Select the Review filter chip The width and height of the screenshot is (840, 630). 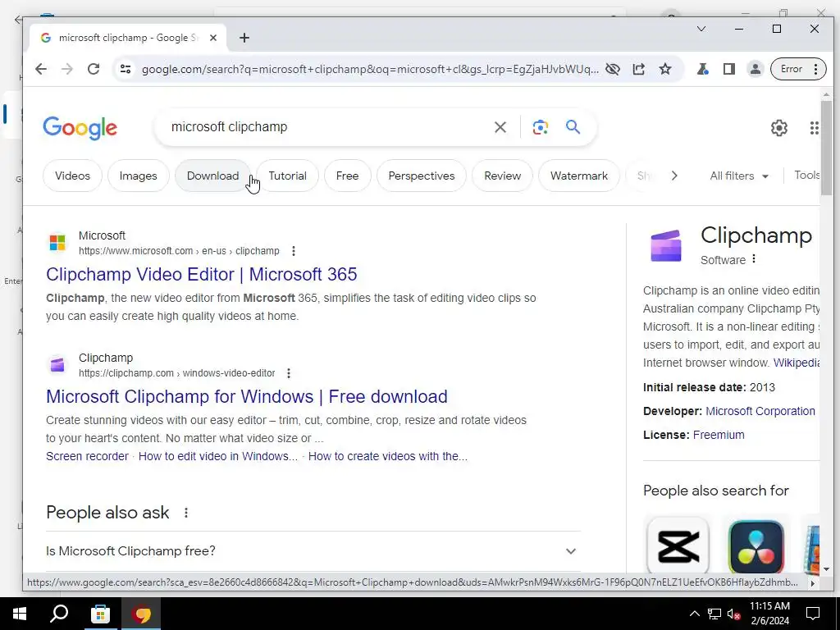(x=502, y=176)
